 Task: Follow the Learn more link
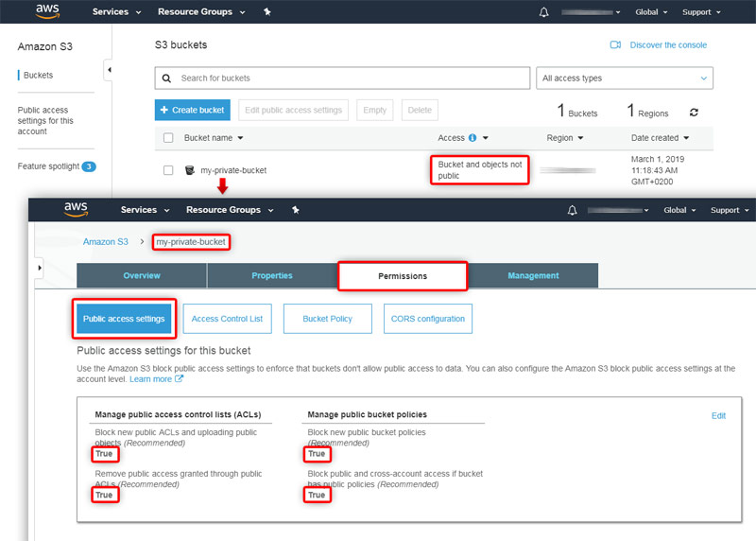click(150, 379)
